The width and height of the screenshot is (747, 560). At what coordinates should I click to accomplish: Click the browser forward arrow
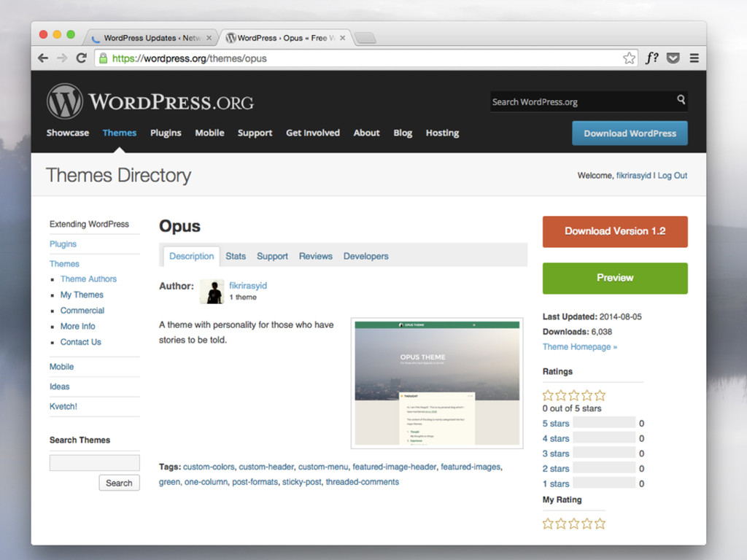[x=63, y=58]
